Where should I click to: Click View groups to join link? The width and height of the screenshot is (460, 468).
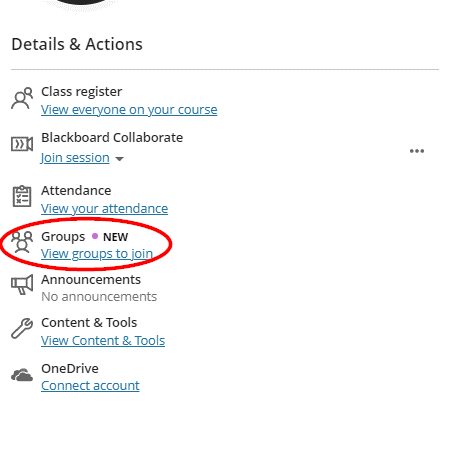pyautogui.click(x=97, y=254)
